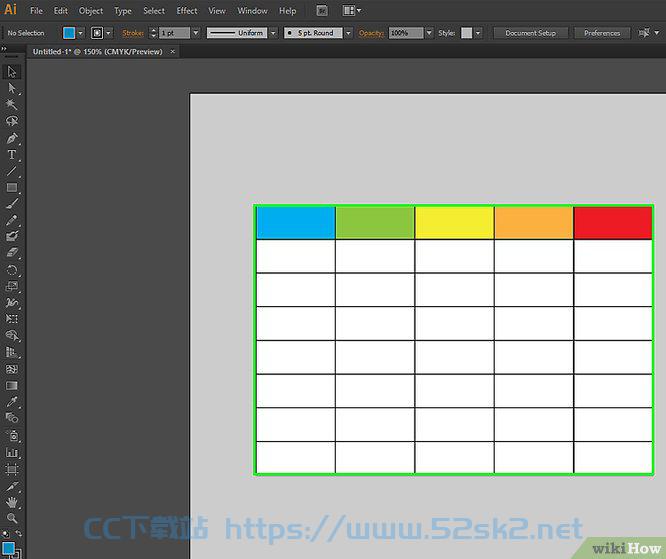Click the Fill color box in toolbox
The width and height of the screenshot is (666, 559).
(8, 548)
